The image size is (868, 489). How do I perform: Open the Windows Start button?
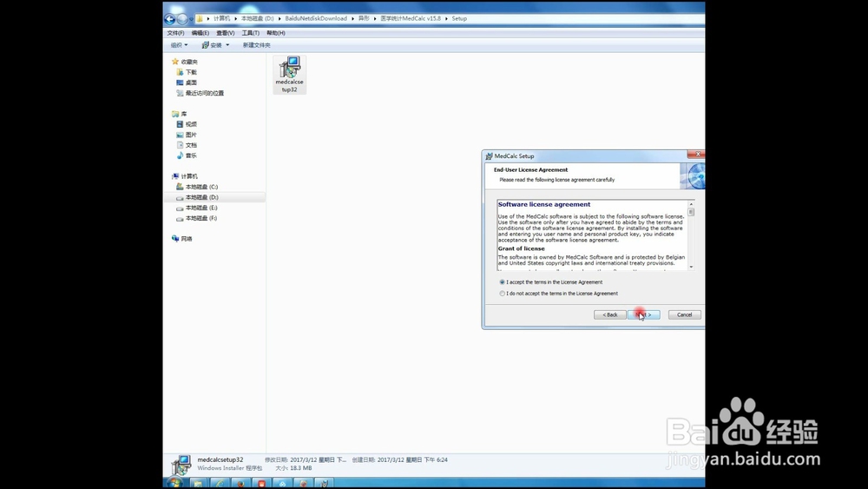(x=174, y=484)
